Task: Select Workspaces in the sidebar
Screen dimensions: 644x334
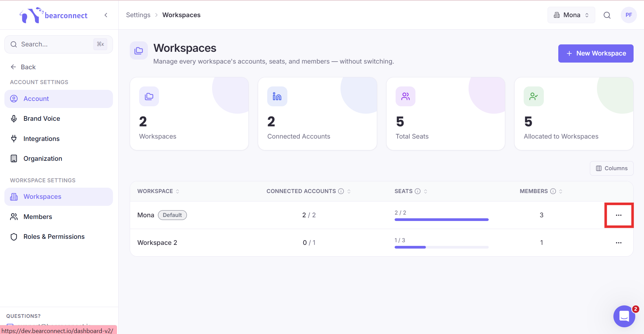Action: (58, 197)
